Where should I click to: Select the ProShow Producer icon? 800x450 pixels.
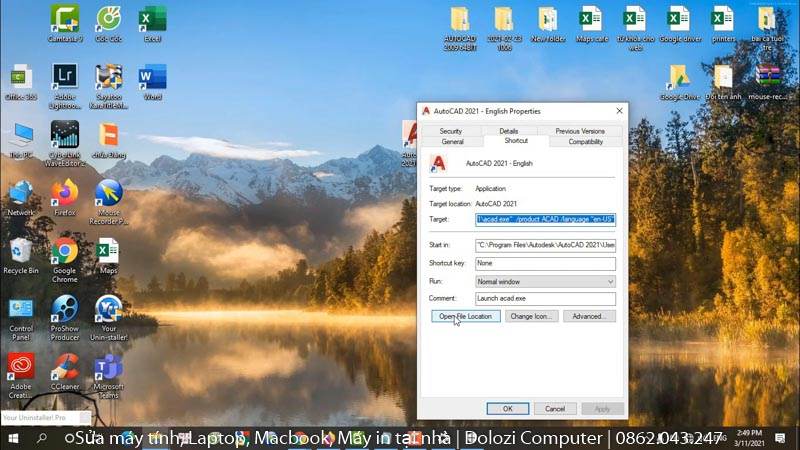coord(65,309)
